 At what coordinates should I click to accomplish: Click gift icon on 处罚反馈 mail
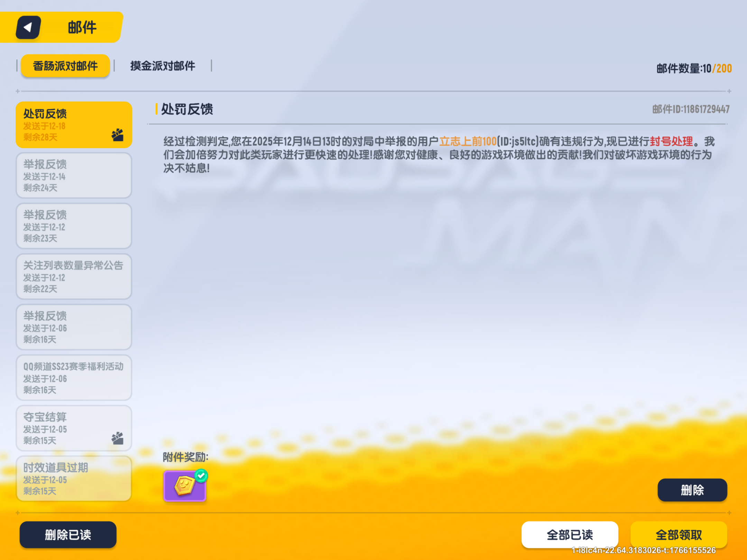118,135
